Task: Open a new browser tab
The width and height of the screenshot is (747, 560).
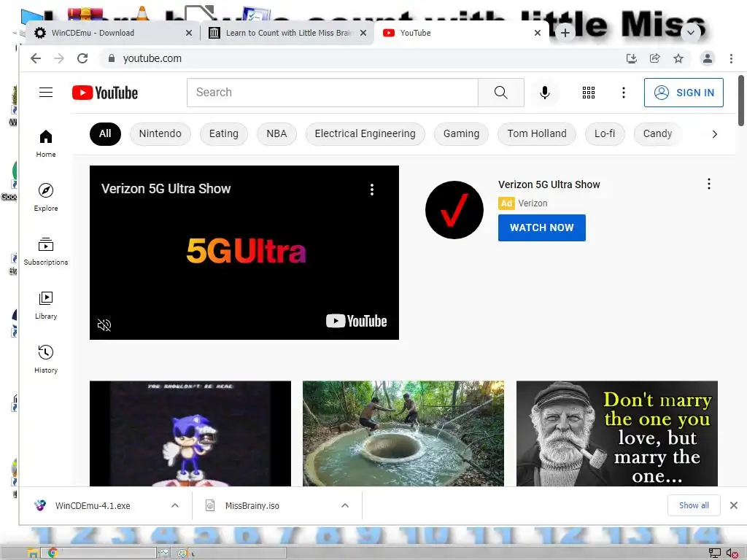Action: pyautogui.click(x=565, y=33)
